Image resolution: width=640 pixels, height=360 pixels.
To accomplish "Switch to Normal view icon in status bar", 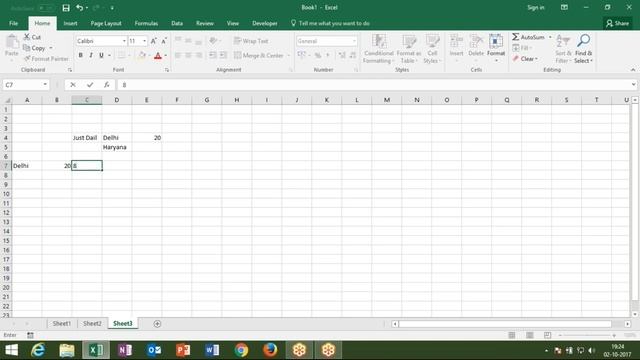I will [x=511, y=335].
